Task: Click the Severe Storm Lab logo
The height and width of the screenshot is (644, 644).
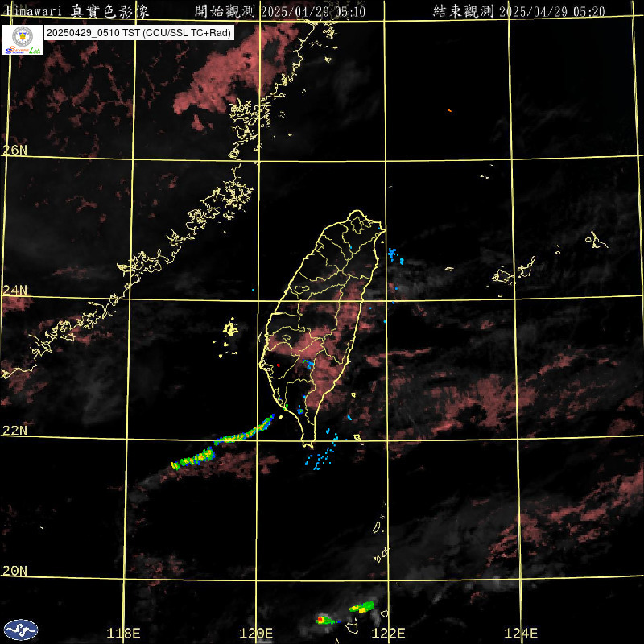Action: click(x=23, y=39)
